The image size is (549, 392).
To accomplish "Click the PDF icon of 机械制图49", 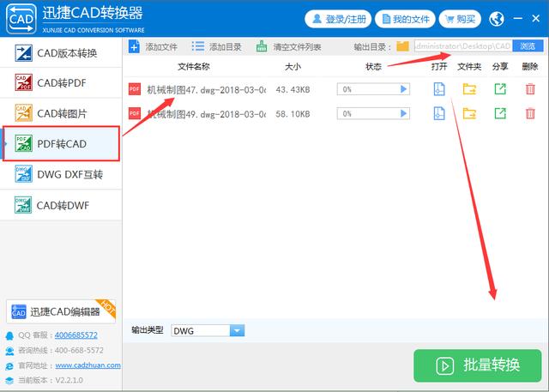I will (x=135, y=113).
